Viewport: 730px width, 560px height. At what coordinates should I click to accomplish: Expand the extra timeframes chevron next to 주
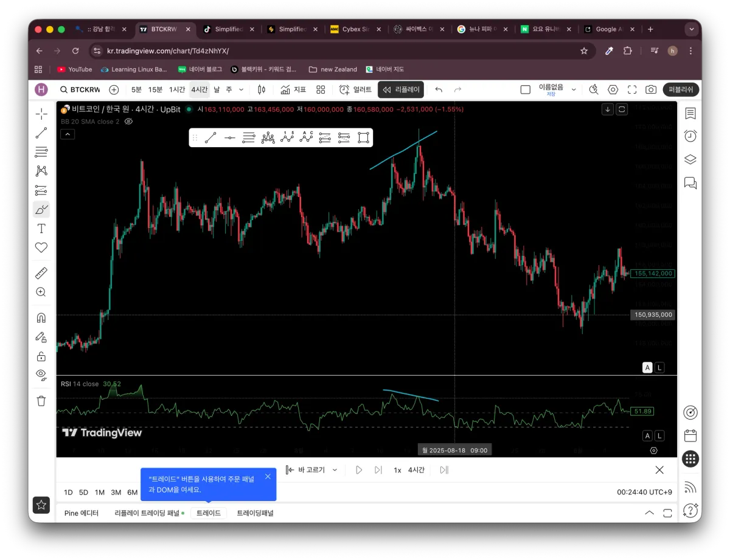pyautogui.click(x=240, y=89)
